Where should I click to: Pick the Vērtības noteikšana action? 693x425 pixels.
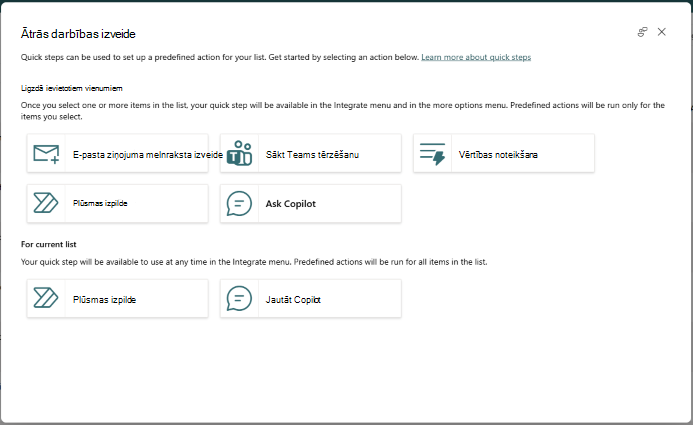coord(504,153)
